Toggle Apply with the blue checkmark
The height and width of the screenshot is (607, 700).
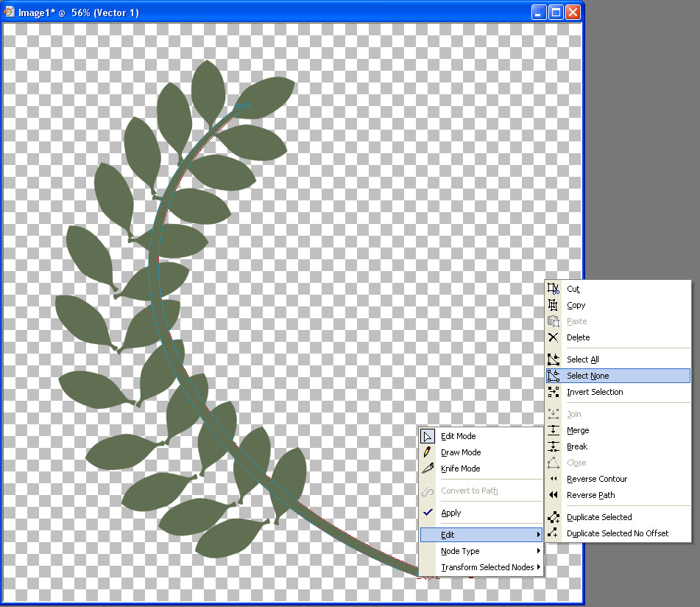point(428,513)
